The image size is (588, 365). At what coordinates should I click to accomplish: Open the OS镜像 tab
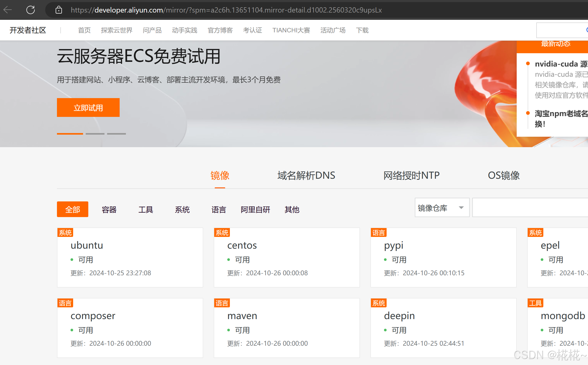tap(504, 175)
